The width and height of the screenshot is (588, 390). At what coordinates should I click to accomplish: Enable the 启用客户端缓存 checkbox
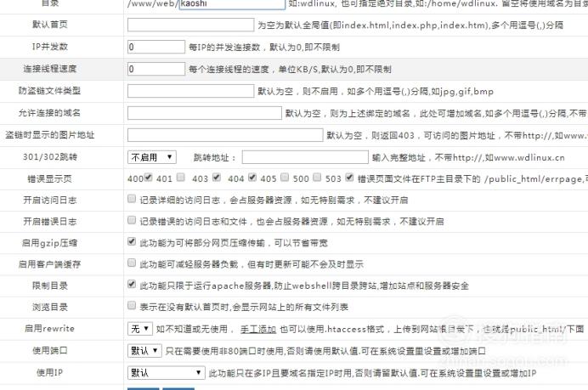click(x=132, y=263)
